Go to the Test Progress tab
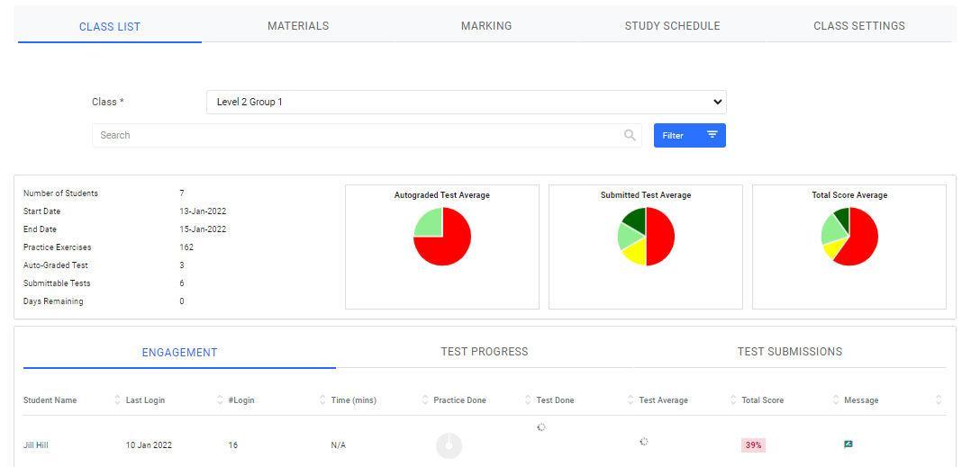The image size is (980, 467). (485, 352)
